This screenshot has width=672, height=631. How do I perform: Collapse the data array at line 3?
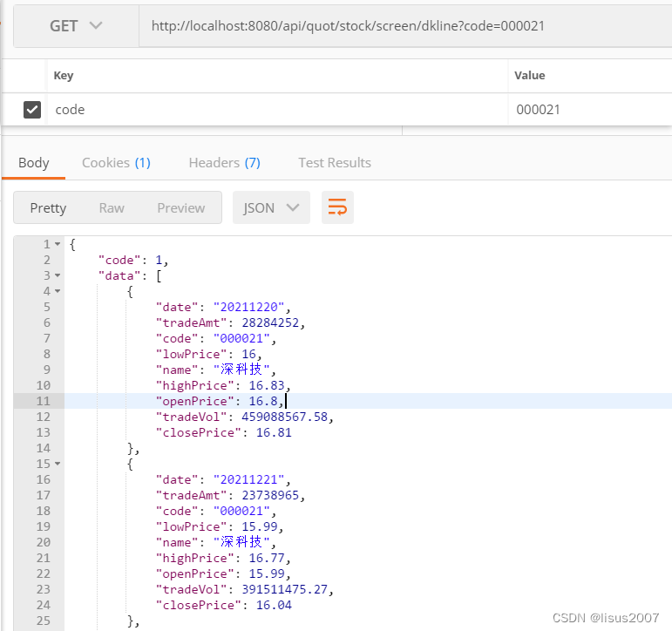(x=58, y=275)
